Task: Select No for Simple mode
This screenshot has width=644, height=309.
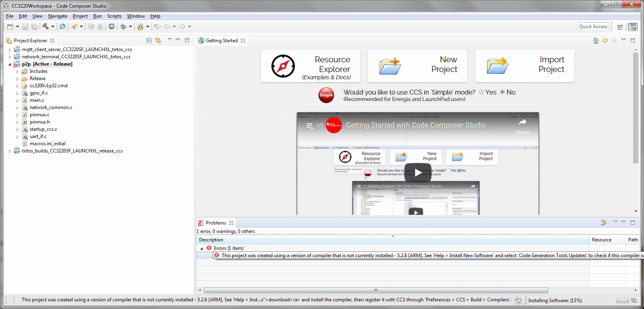Action: pyautogui.click(x=502, y=92)
